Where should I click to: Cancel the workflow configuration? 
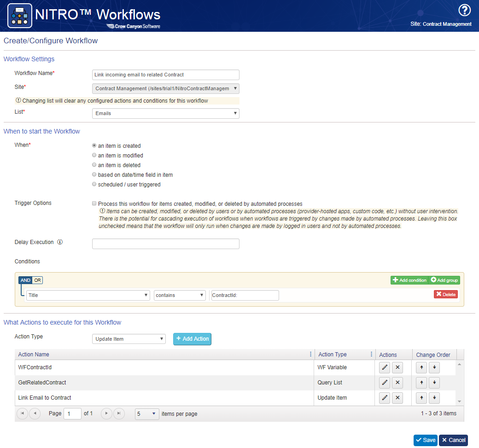453,440
